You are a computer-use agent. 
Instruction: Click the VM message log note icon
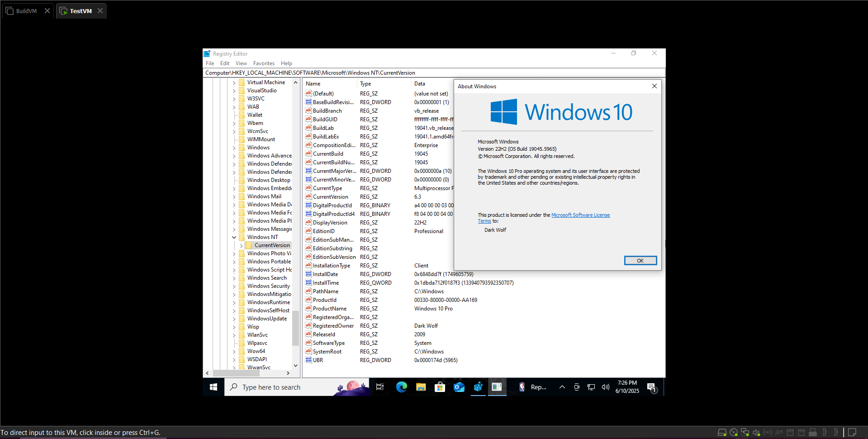click(x=852, y=432)
